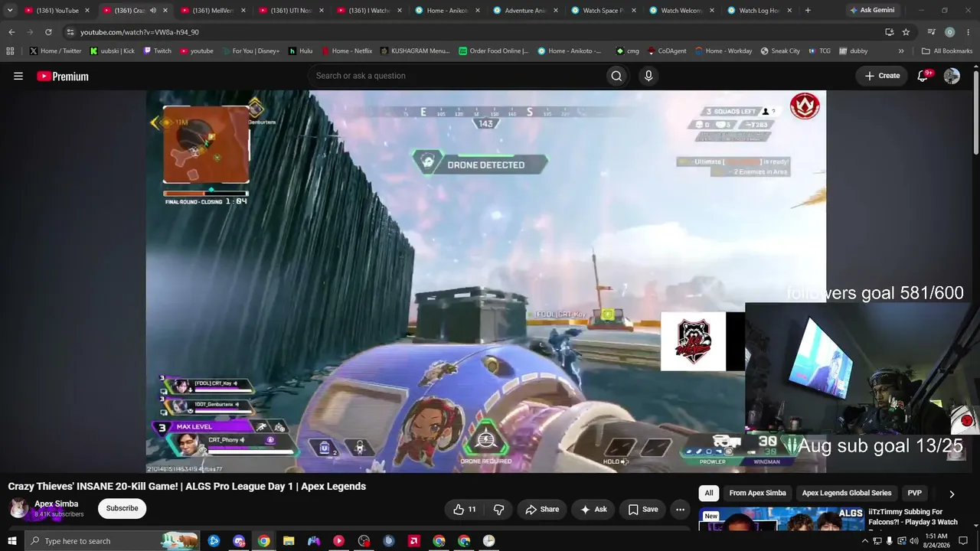Viewport: 980px width, 551px height.
Task: Open install app icon in address bar
Action: pos(889,32)
